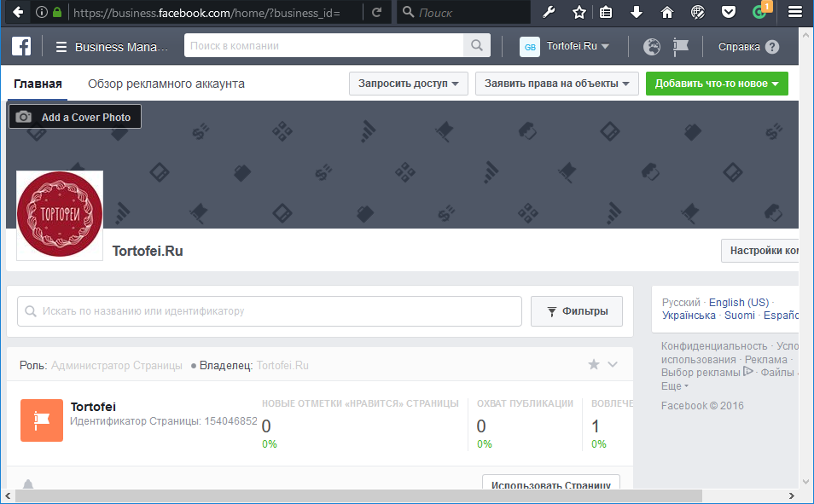This screenshot has width=814, height=504.
Task: Open the Запросить доступ dropdown
Action: click(x=408, y=84)
